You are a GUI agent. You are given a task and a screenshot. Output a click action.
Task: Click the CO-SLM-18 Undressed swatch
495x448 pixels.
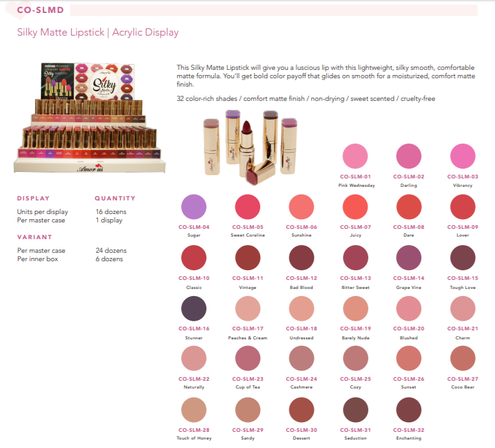pos(302,308)
